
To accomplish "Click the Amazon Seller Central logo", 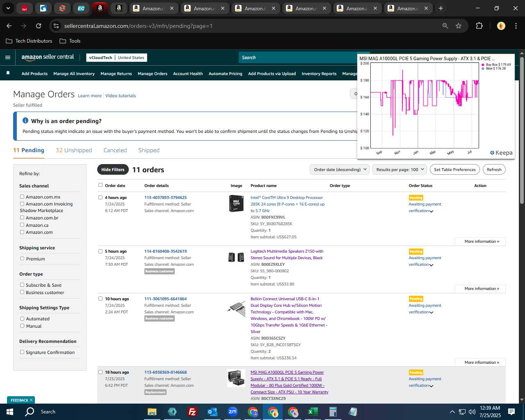I will 48,57.
